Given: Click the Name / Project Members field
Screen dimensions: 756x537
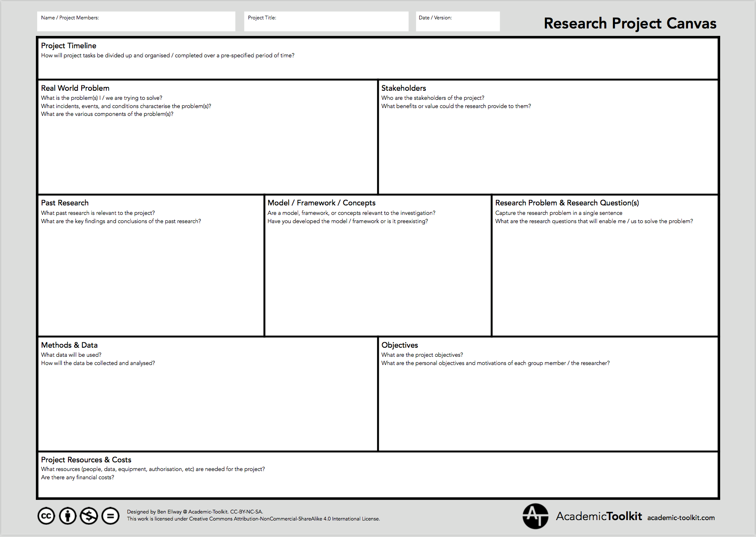Looking at the screenshot, I should pos(136,21).
